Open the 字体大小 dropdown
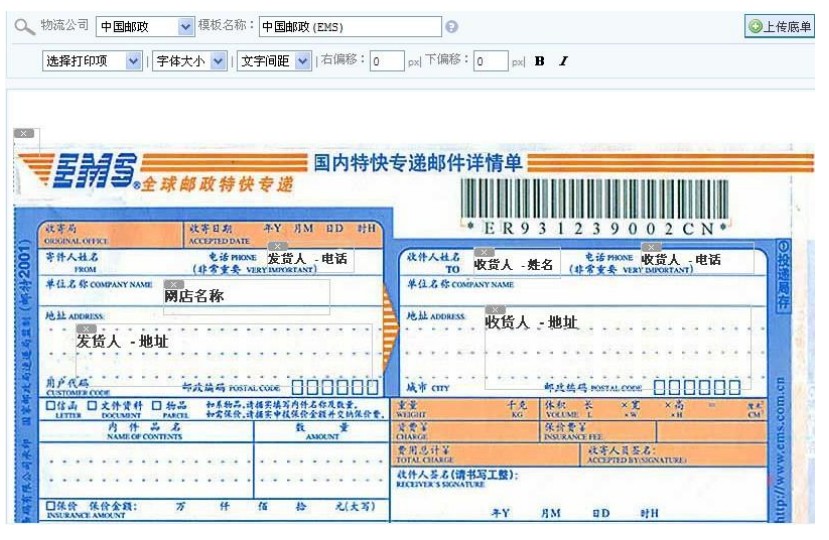Screen dimensions: 829x540 tap(190, 61)
